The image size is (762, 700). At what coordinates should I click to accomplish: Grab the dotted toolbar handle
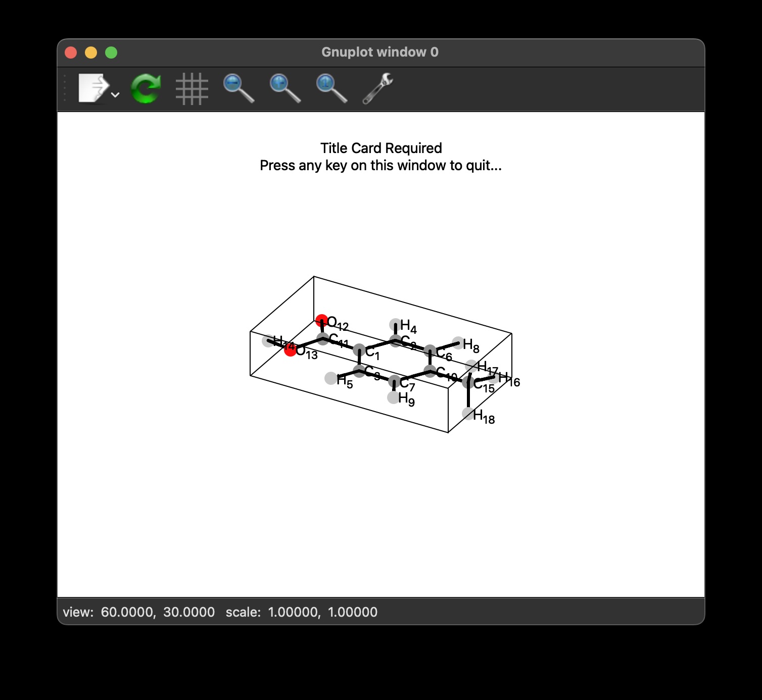tap(65, 88)
